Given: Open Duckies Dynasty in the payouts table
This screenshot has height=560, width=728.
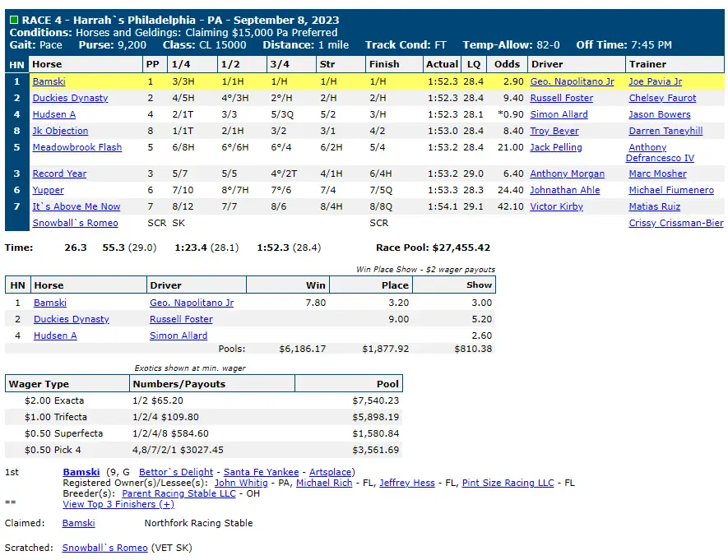Looking at the screenshot, I should (x=72, y=319).
